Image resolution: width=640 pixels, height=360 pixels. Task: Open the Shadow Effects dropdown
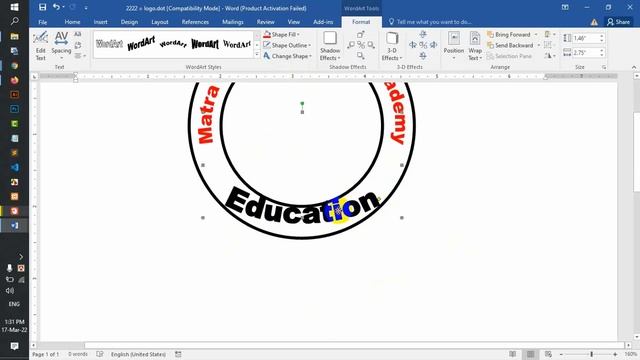tap(330, 46)
